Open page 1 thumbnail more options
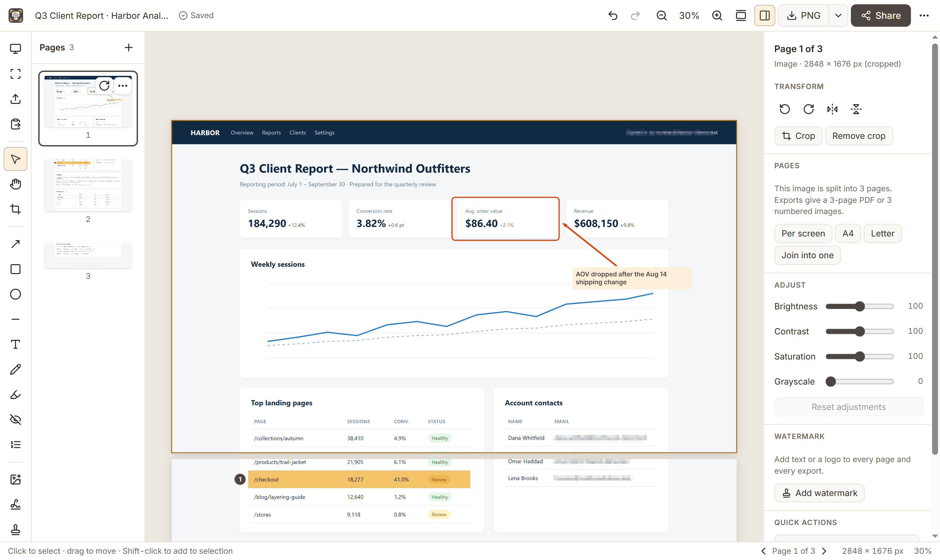The image size is (940, 560). 123,86
